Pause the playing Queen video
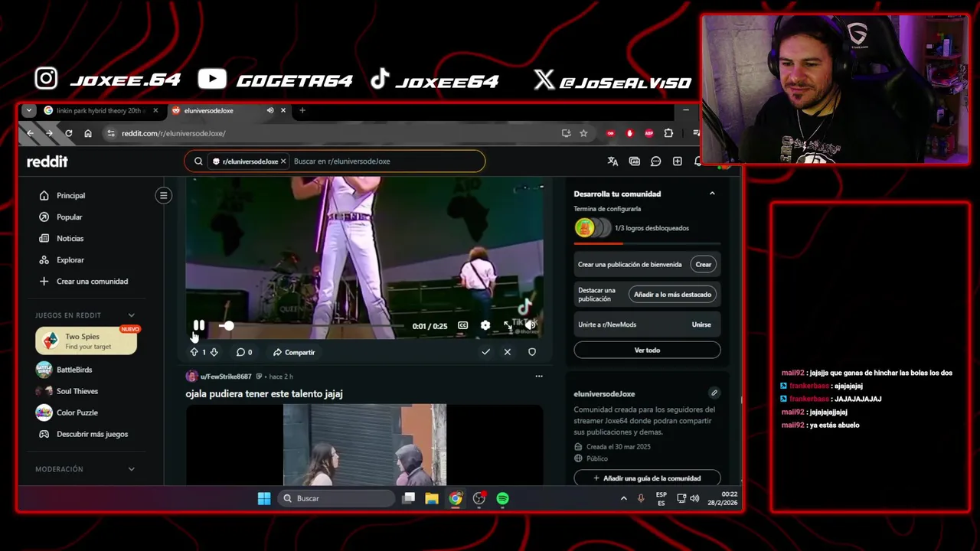 click(199, 325)
